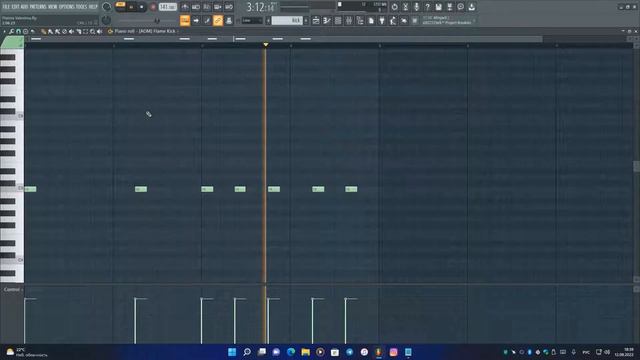
Task: Select the Delete tool in piano roll toolbar
Action: tap(64, 31)
